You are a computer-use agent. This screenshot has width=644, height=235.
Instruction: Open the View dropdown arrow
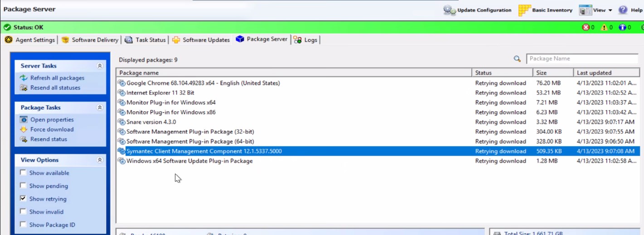tap(610, 10)
